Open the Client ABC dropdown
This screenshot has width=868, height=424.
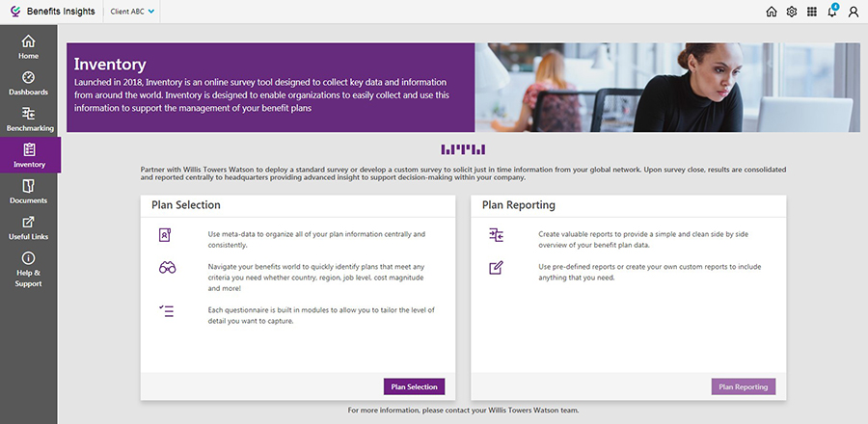(132, 12)
